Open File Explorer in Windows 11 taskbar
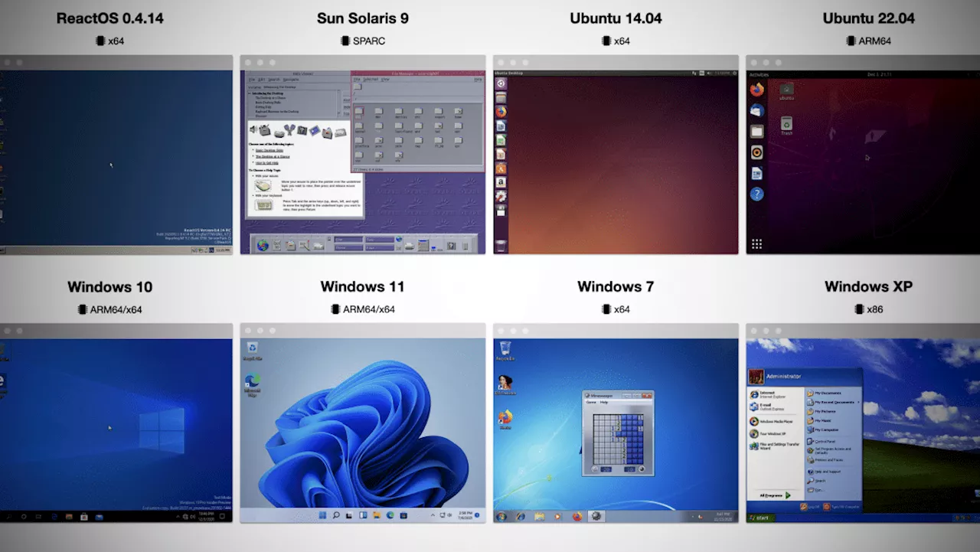Viewport: 980px width, 552px height. pos(377,515)
